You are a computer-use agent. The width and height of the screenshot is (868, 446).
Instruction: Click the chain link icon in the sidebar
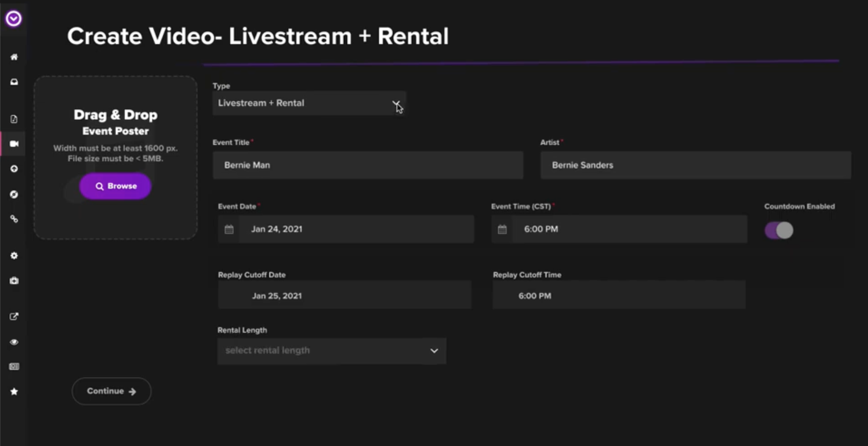pyautogui.click(x=14, y=219)
